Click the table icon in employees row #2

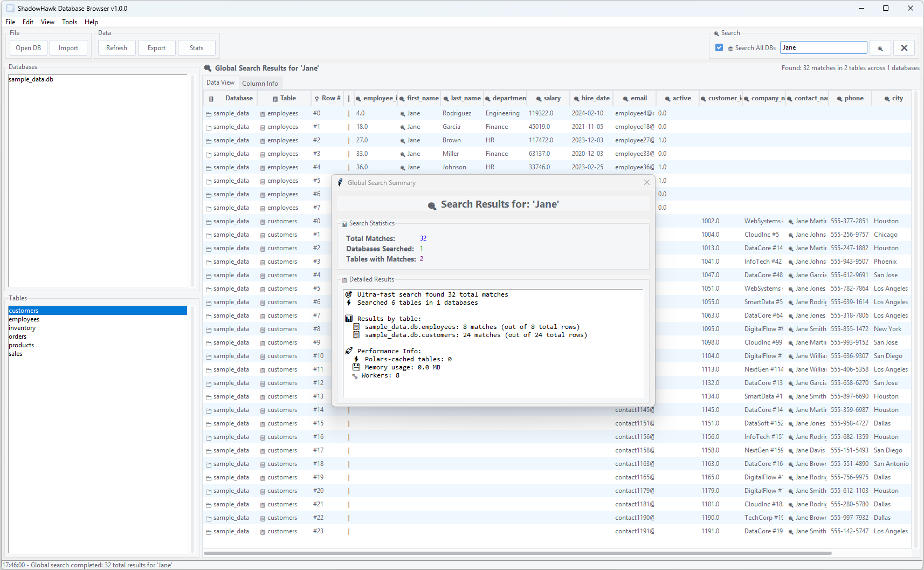click(x=263, y=141)
